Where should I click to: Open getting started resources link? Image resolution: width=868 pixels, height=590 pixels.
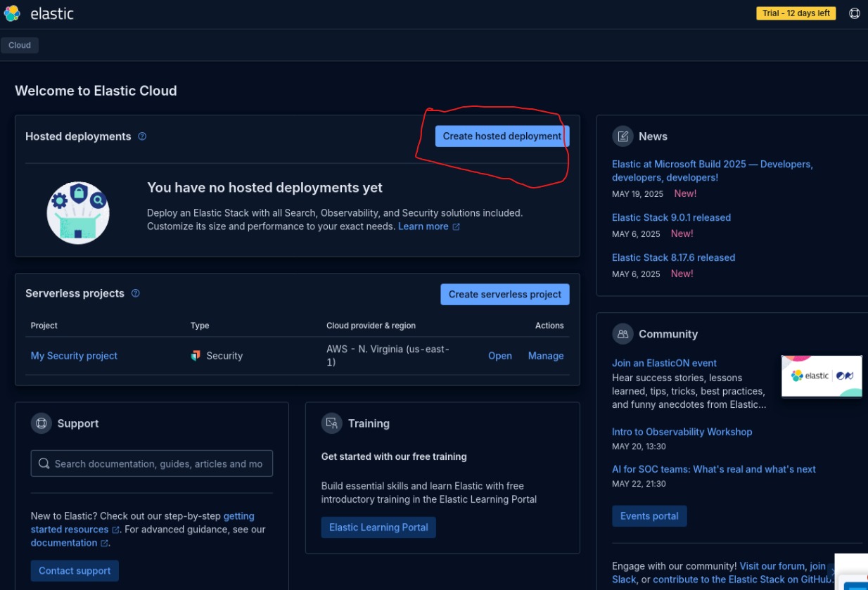[x=142, y=522]
